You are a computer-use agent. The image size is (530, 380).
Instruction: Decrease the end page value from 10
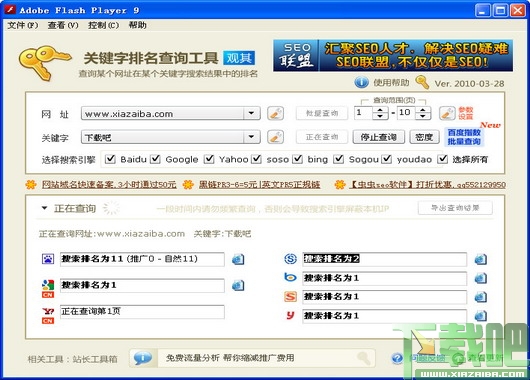click(x=423, y=116)
